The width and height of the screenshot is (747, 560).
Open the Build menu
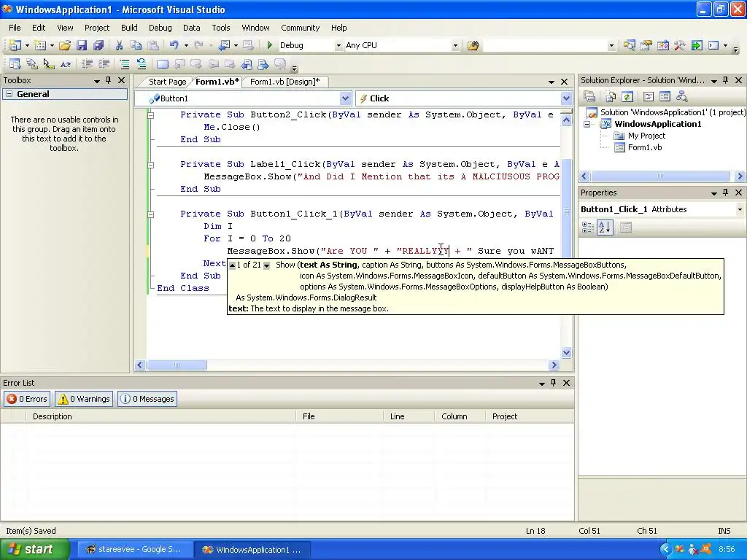pyautogui.click(x=129, y=28)
